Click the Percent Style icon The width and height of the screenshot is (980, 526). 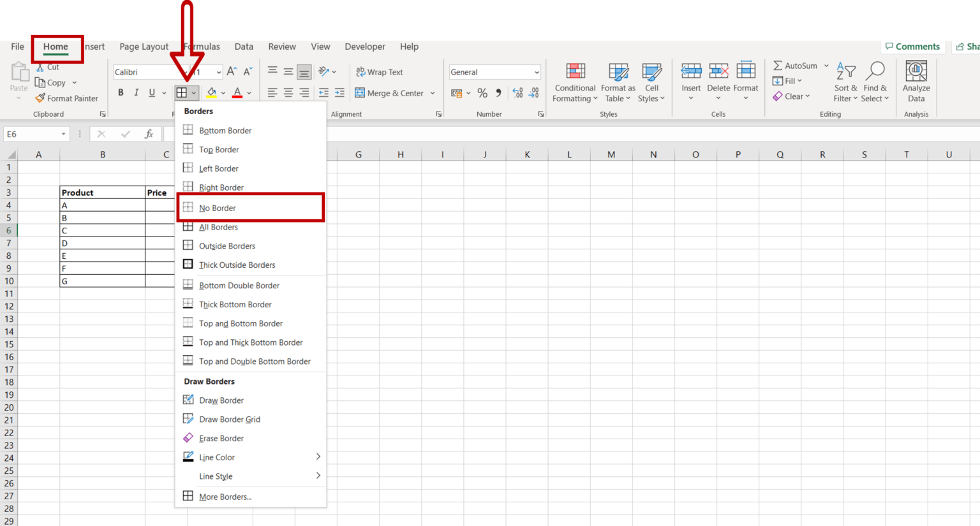point(482,92)
